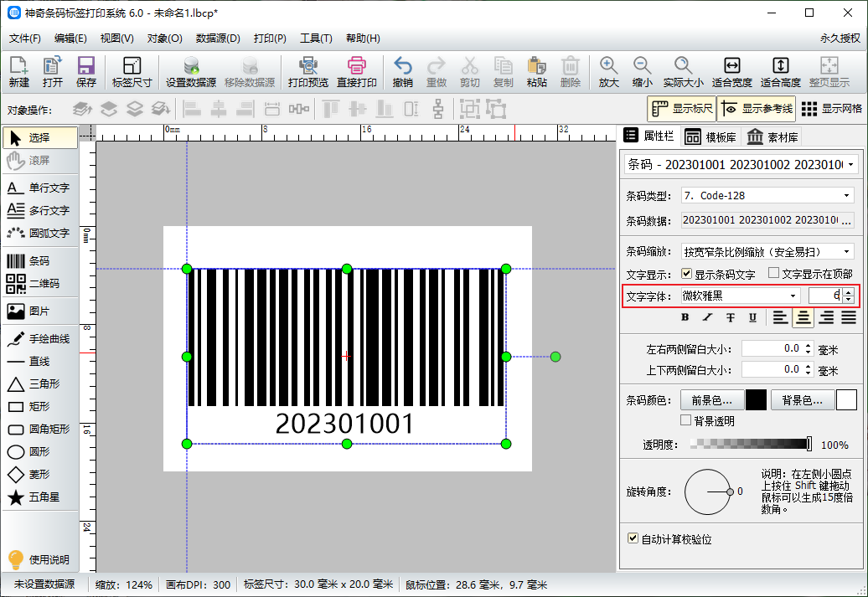Image resolution: width=868 pixels, height=597 pixels.
Task: Open 标签尺寸 label size settings
Action: coord(132,72)
